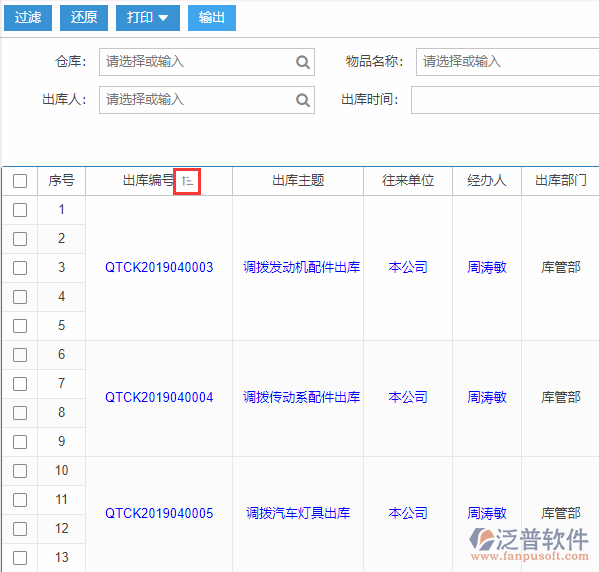Check the checkbox for row 6
Image resolution: width=599 pixels, height=572 pixels.
(20, 355)
